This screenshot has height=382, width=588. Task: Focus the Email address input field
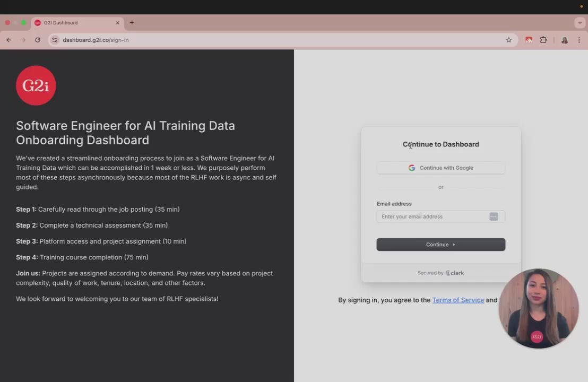click(440, 216)
